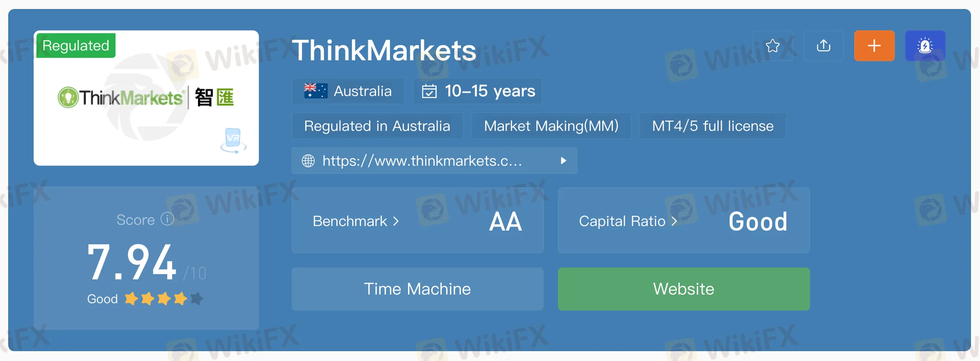
Task: Click the green Regulated badge
Action: point(76,46)
